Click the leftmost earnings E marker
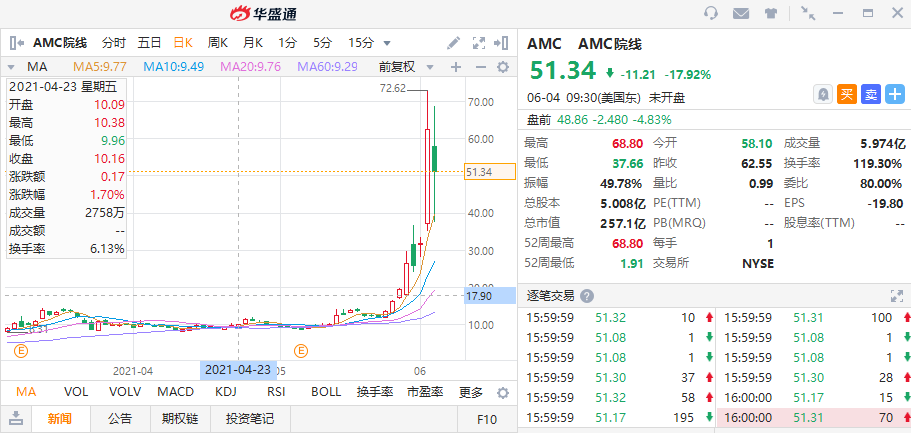This screenshot has height=433, width=911. [x=21, y=350]
